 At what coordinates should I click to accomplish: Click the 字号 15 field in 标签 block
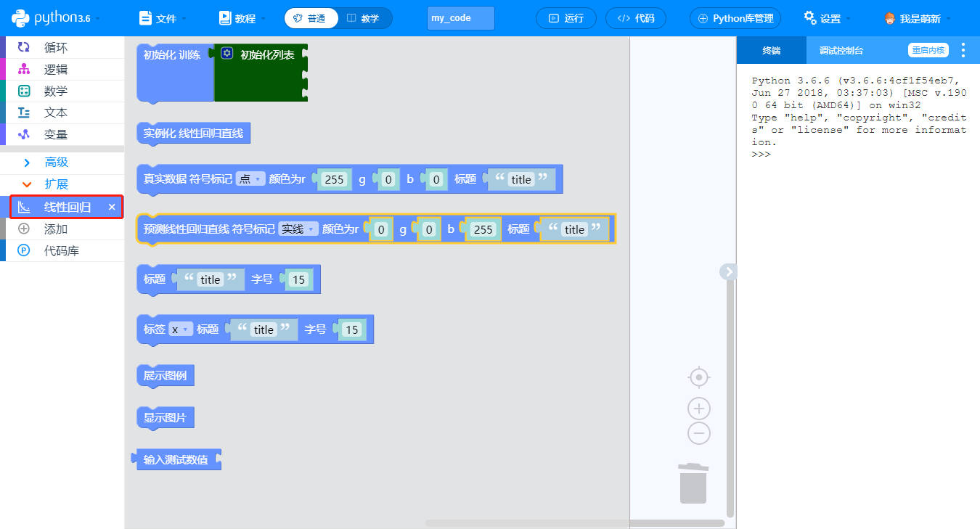(x=352, y=329)
